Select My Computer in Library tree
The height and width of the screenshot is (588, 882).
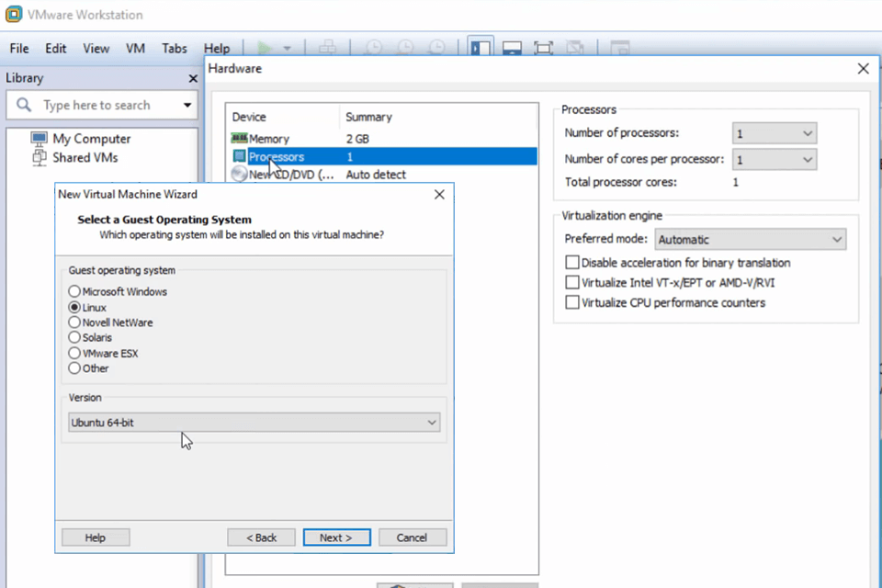pyautogui.click(x=91, y=139)
